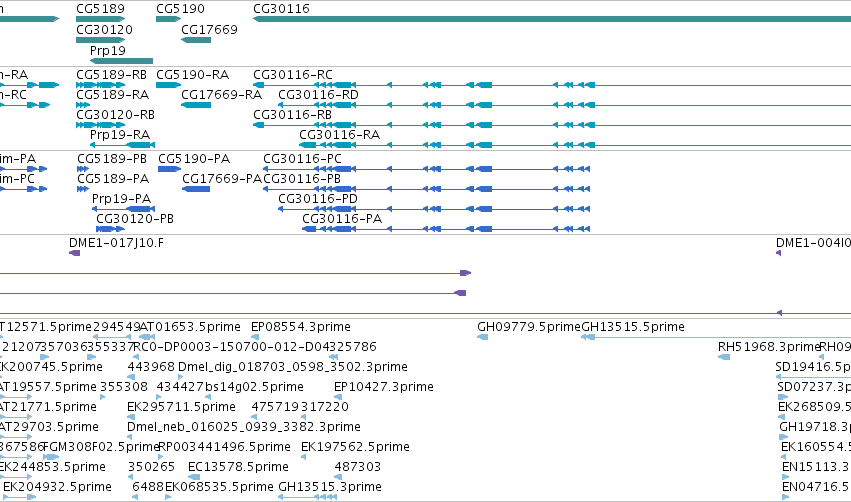Click the CG30120 gene label
The width and height of the screenshot is (851, 502).
(x=104, y=30)
